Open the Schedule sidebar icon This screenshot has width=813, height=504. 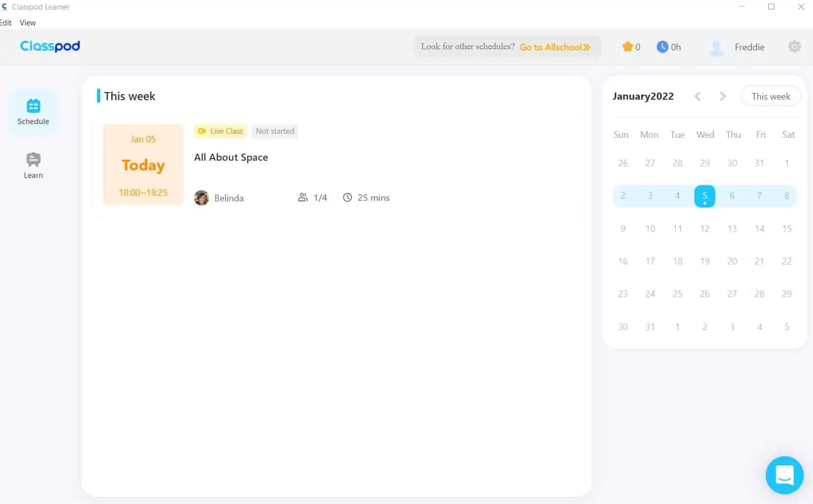33,112
